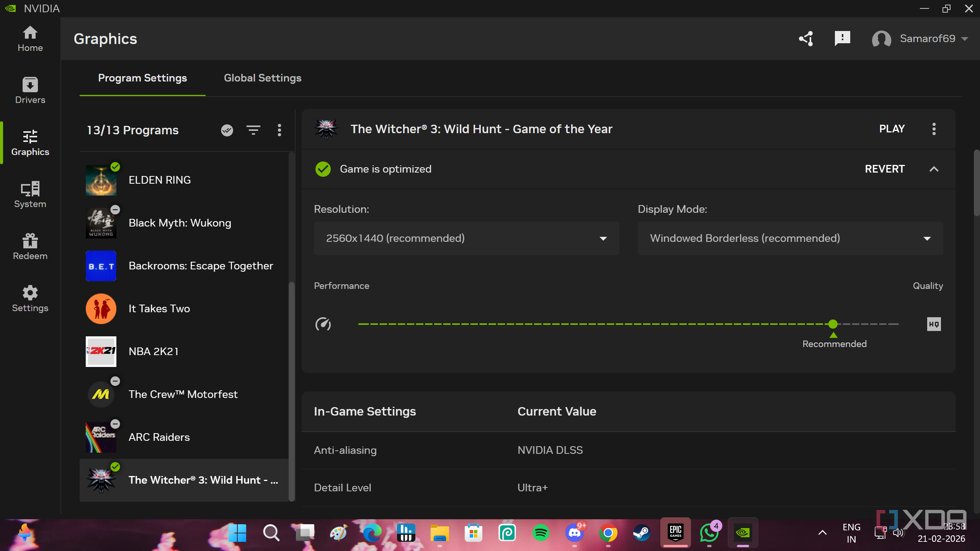Launch Epic Games from the taskbar

pos(676,532)
